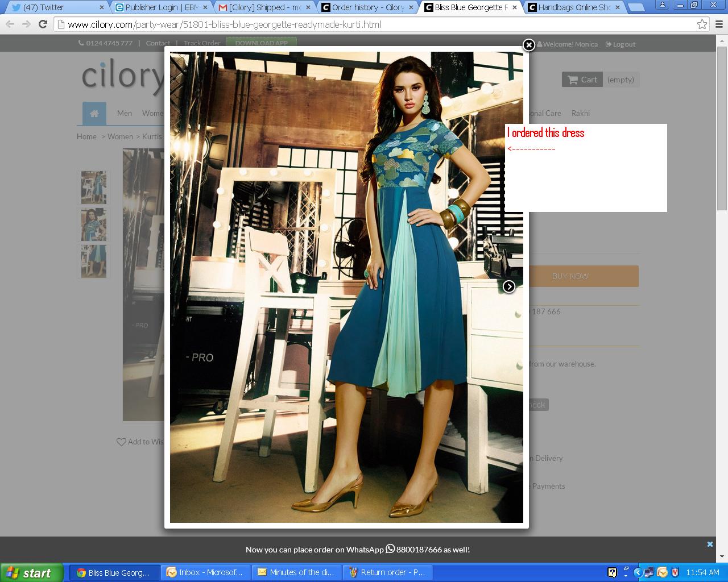Click the Contact link in top bar
728x582 pixels.
(158, 43)
